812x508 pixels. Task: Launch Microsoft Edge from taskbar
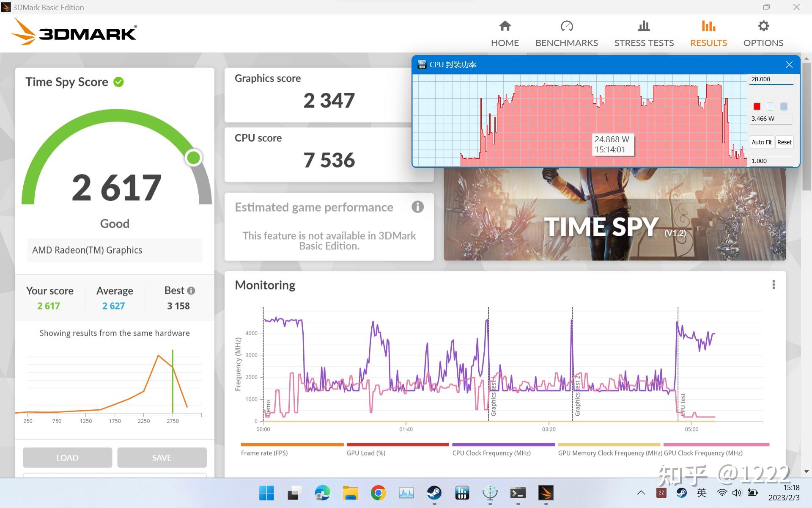coord(322,493)
